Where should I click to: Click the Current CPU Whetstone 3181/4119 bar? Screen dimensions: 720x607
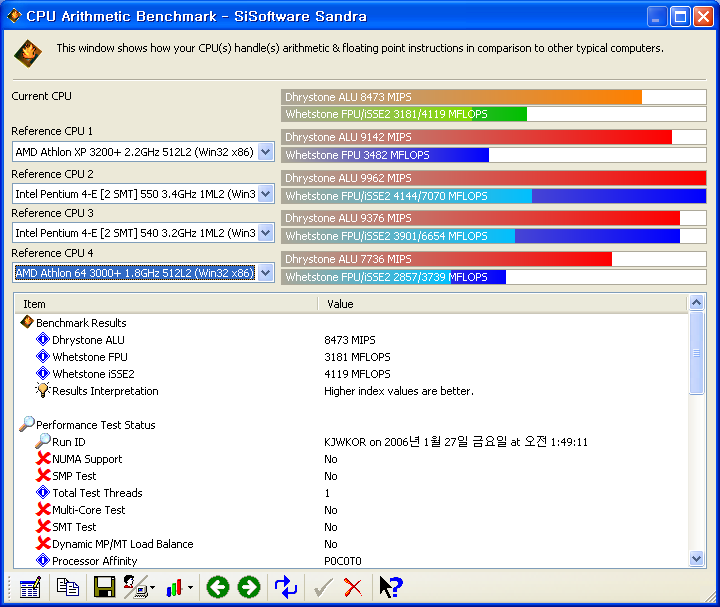[494, 114]
